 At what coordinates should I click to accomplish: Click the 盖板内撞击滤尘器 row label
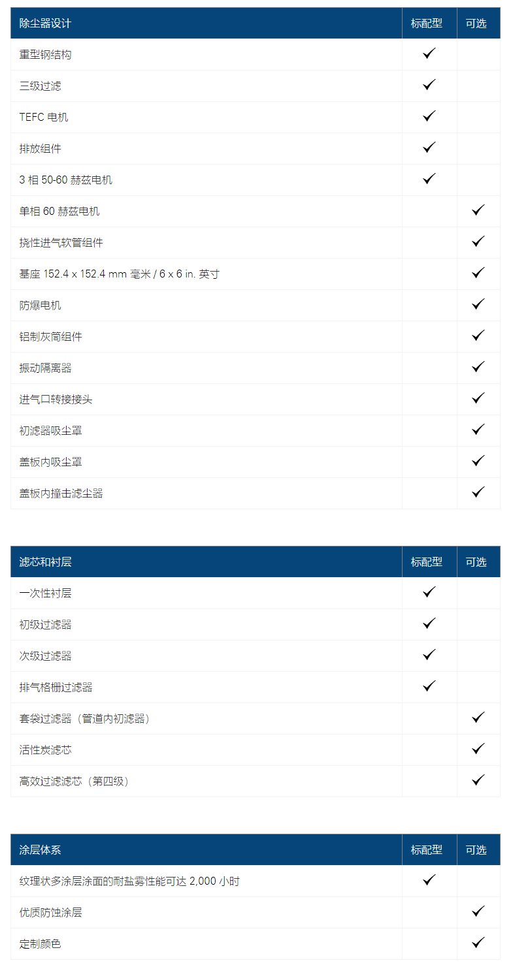tap(61, 494)
